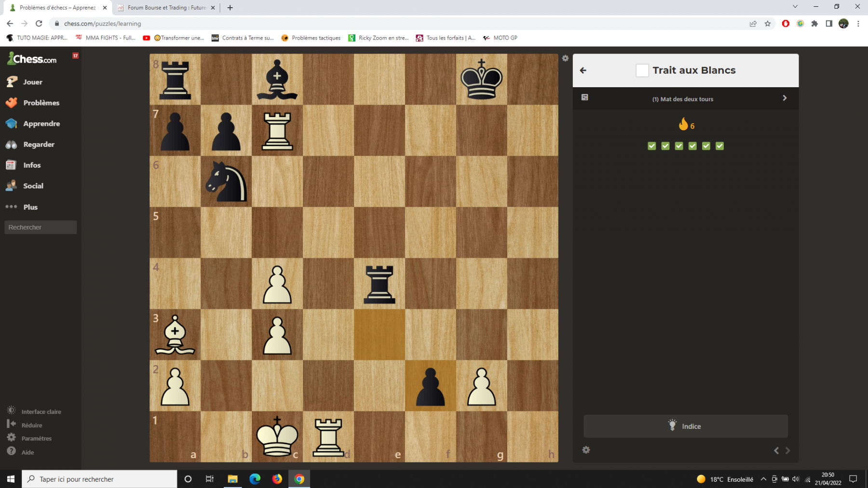Image resolution: width=868 pixels, height=488 pixels.
Task: Select the white rook on c7
Action: pos(277,131)
